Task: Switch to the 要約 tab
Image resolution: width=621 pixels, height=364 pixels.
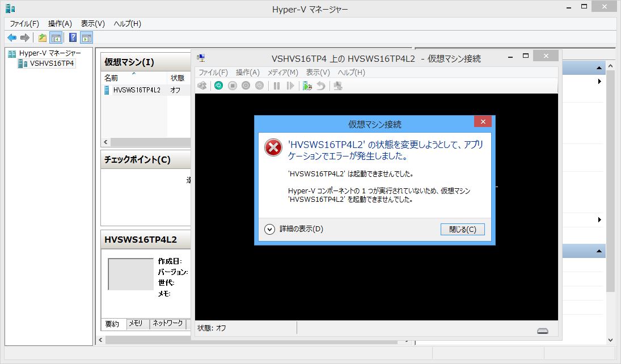Action: coord(112,324)
